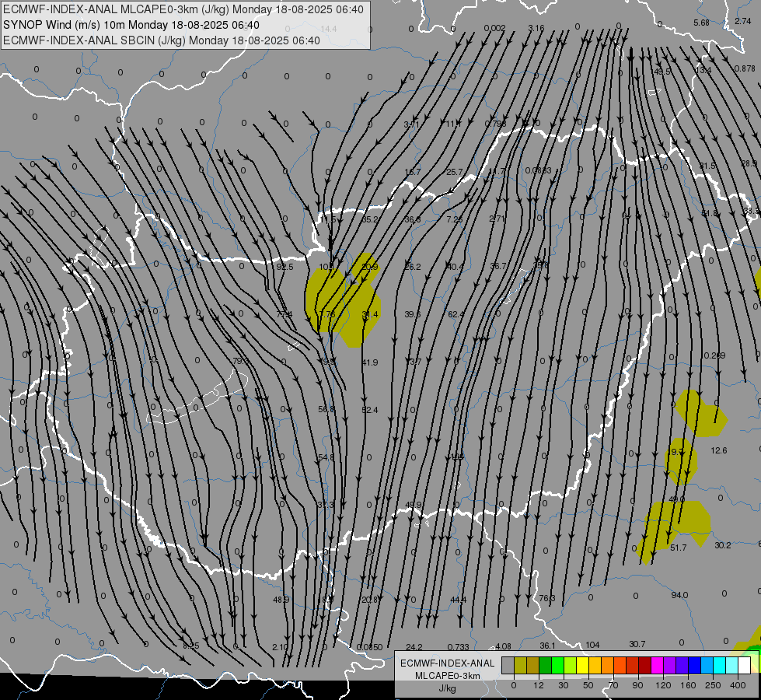761x700 pixels.
Task: Select the bright green legend swatch
Action: coord(557,666)
